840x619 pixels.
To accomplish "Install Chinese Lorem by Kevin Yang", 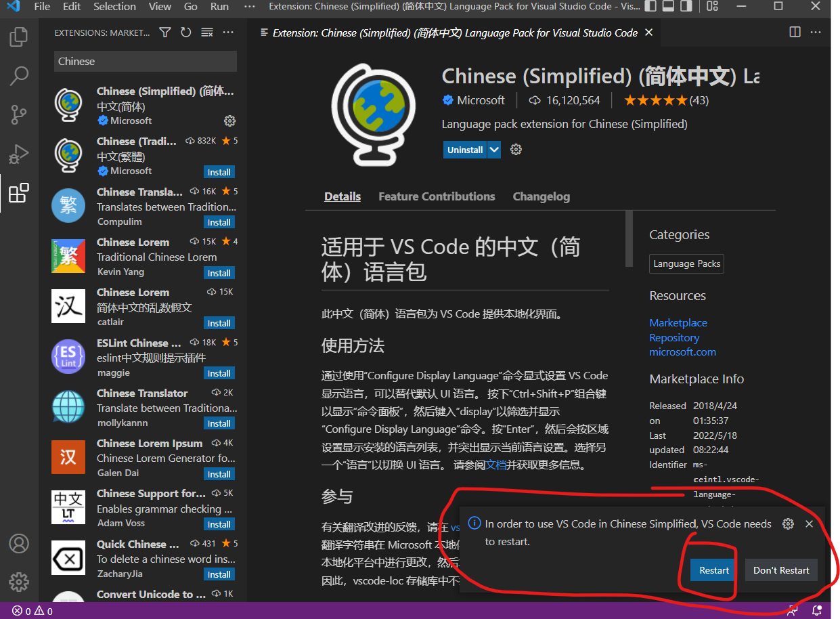I will point(219,273).
